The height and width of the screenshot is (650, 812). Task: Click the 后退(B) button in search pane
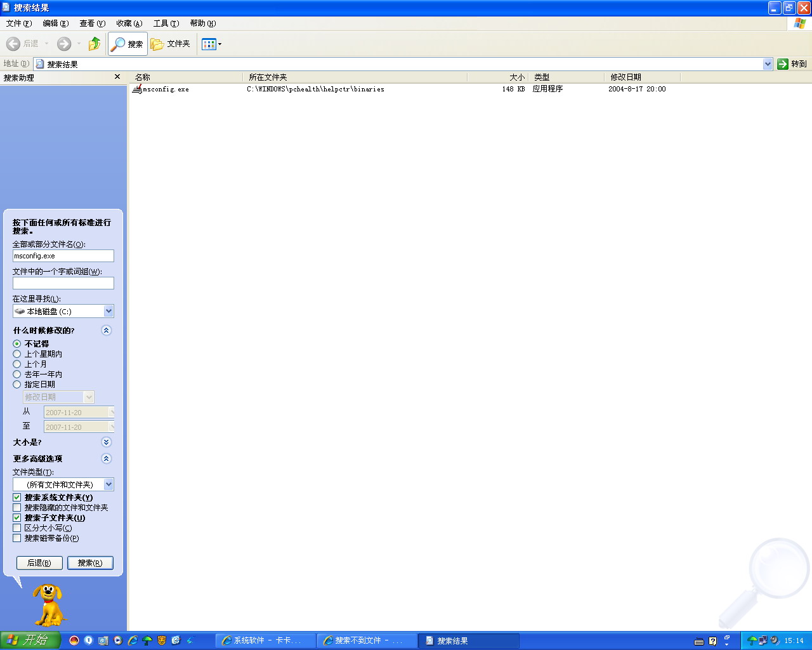coord(39,563)
